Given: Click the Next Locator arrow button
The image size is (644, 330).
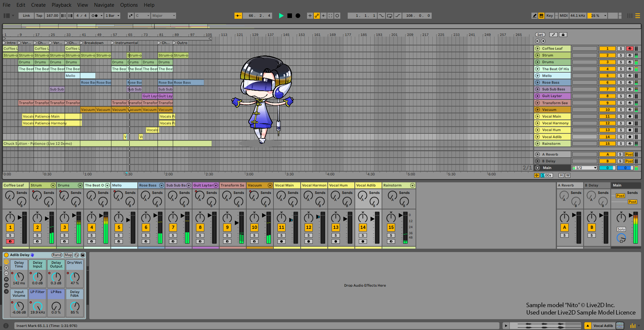Looking at the screenshot, I should pos(543,41).
